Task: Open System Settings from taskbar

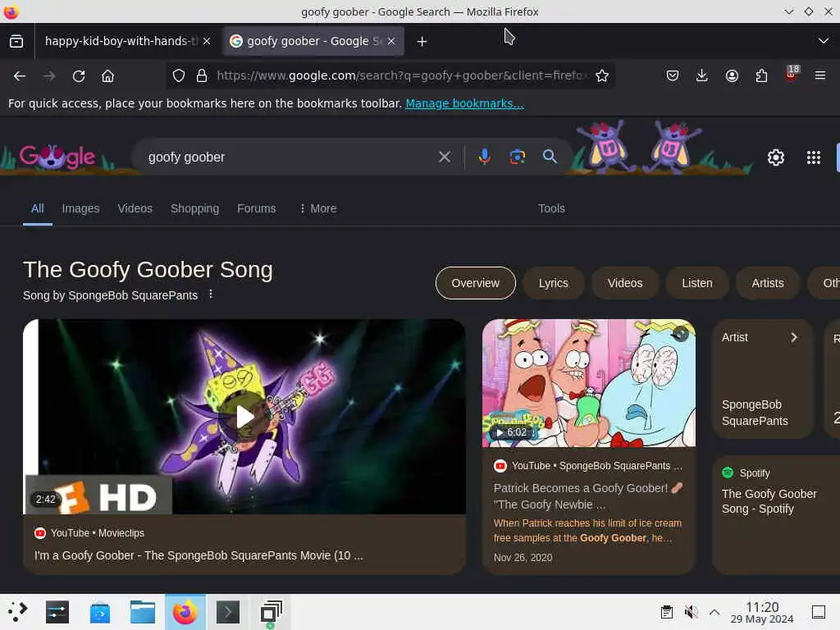Action: [x=57, y=612]
